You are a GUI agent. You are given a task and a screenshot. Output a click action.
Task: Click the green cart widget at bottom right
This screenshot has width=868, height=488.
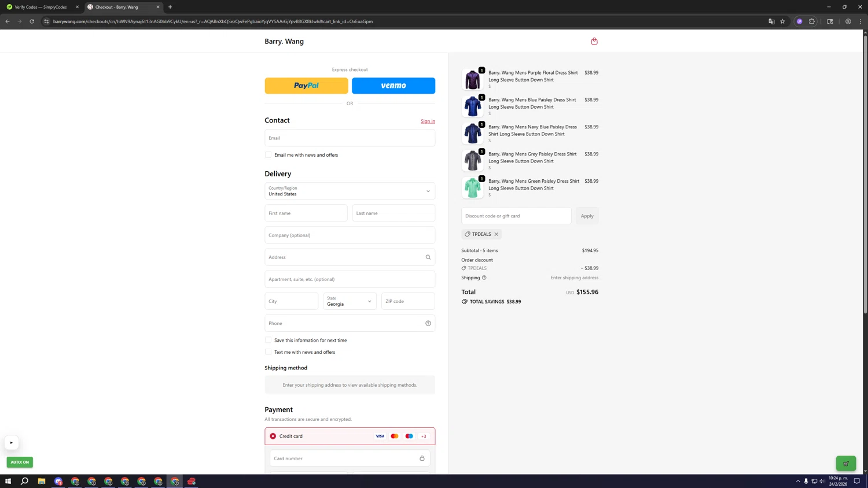(x=846, y=463)
